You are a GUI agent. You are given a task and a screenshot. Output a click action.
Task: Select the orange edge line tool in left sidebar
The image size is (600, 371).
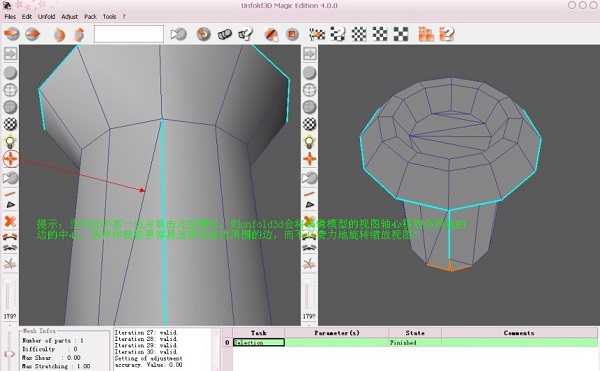[x=10, y=194]
